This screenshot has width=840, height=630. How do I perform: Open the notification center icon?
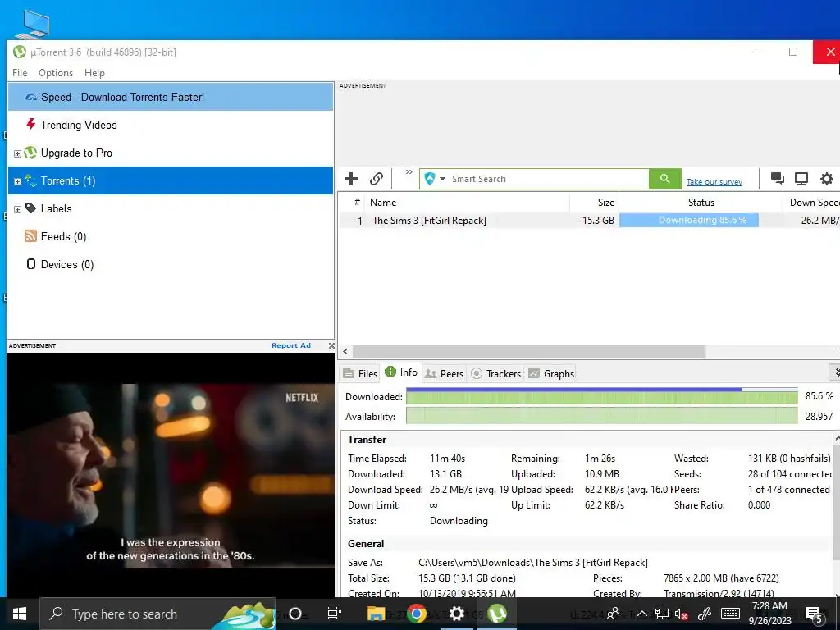815,615
